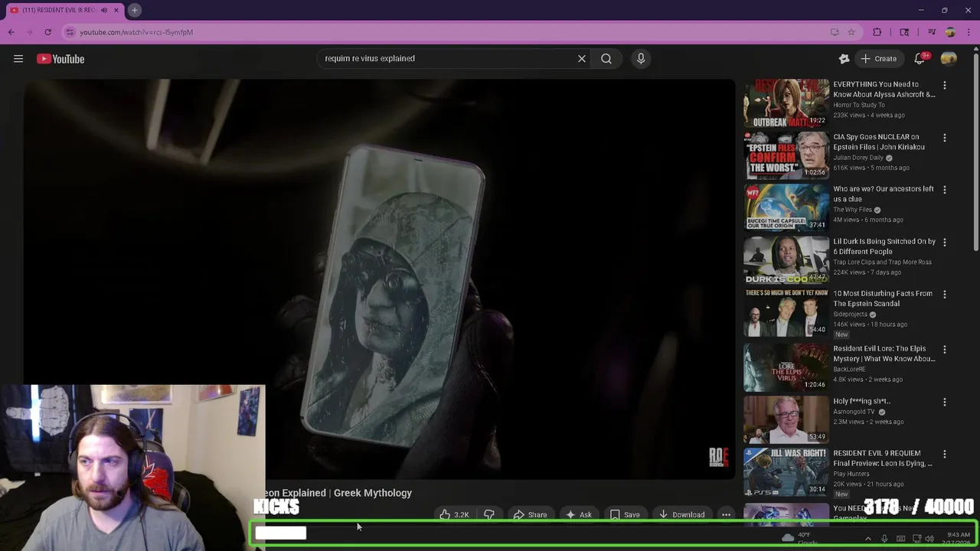Click the Create button
980x551 pixels.
878,59
